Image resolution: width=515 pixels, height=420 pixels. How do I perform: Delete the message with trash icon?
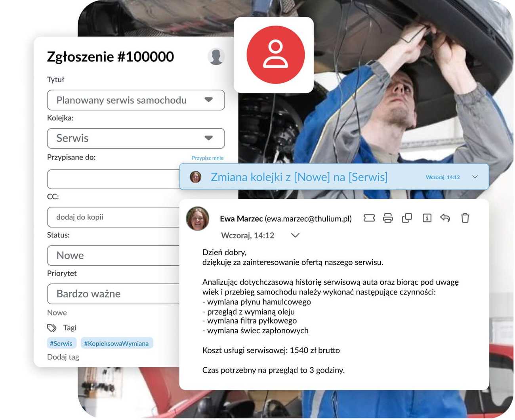[x=465, y=218]
